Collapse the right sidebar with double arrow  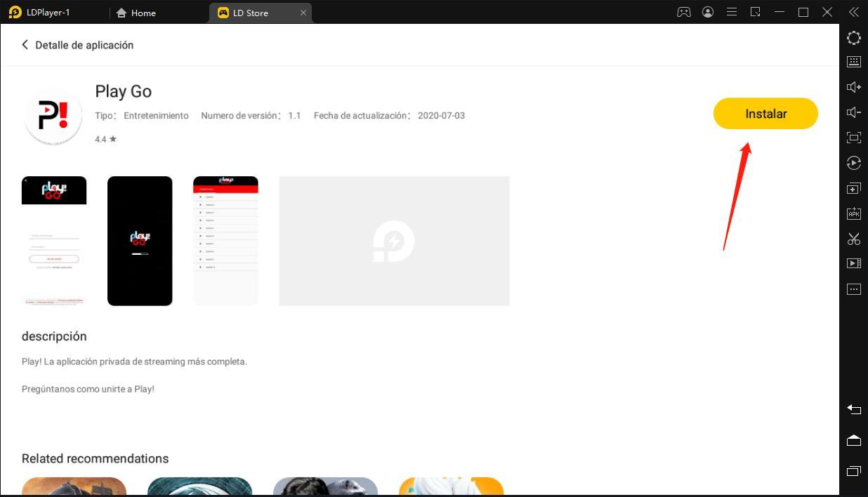(x=853, y=12)
